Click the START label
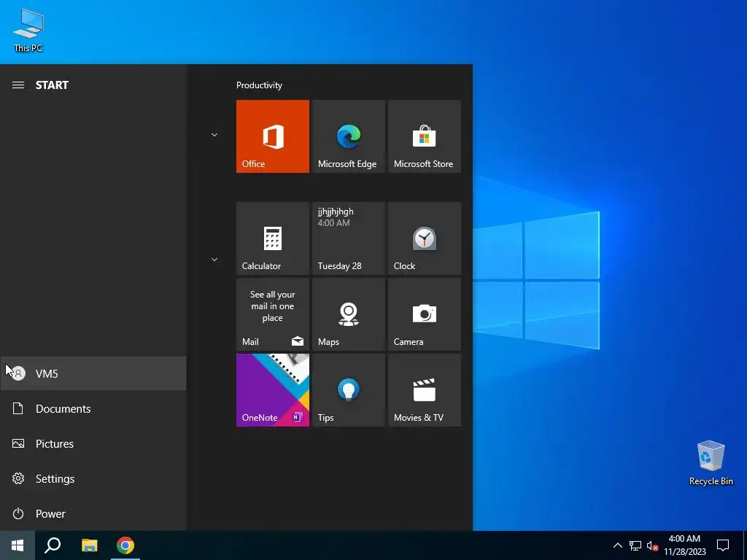 52,85
